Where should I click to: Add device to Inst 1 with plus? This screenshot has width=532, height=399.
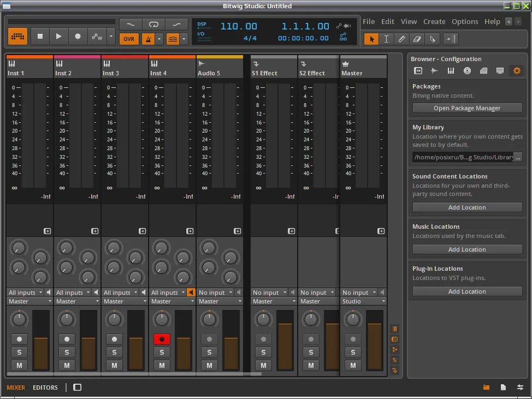click(47, 231)
